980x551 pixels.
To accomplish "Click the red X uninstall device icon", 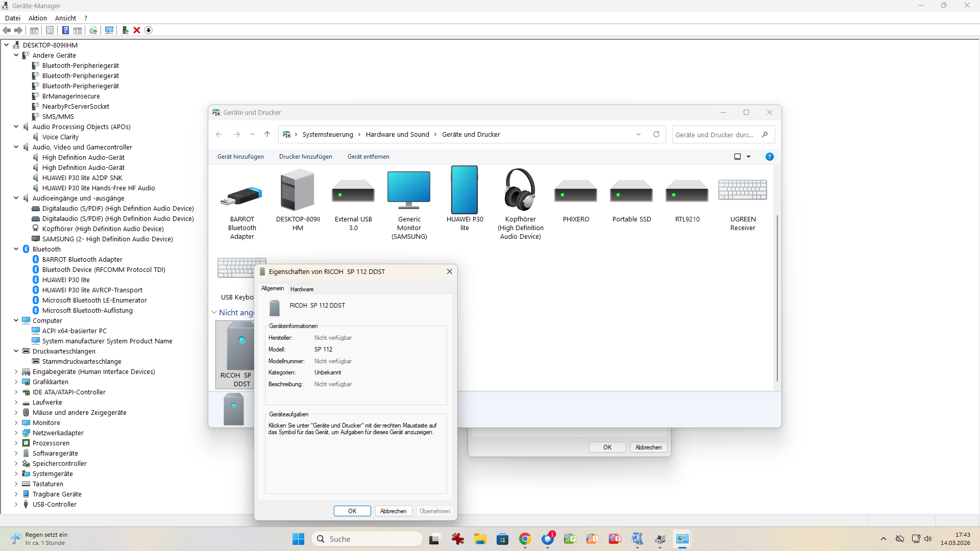I will point(137,30).
